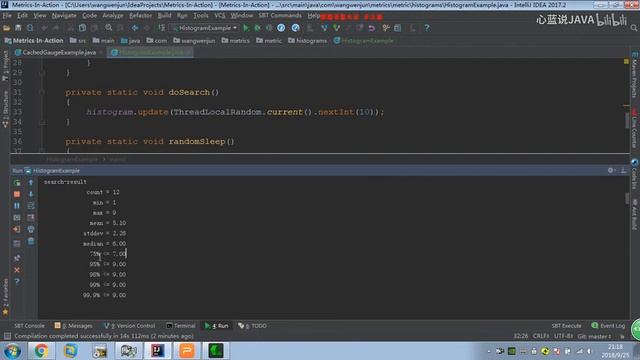Image resolution: width=640 pixels, height=360 pixels.
Task: Close the Run tab with the red X
Action: pos(17,270)
